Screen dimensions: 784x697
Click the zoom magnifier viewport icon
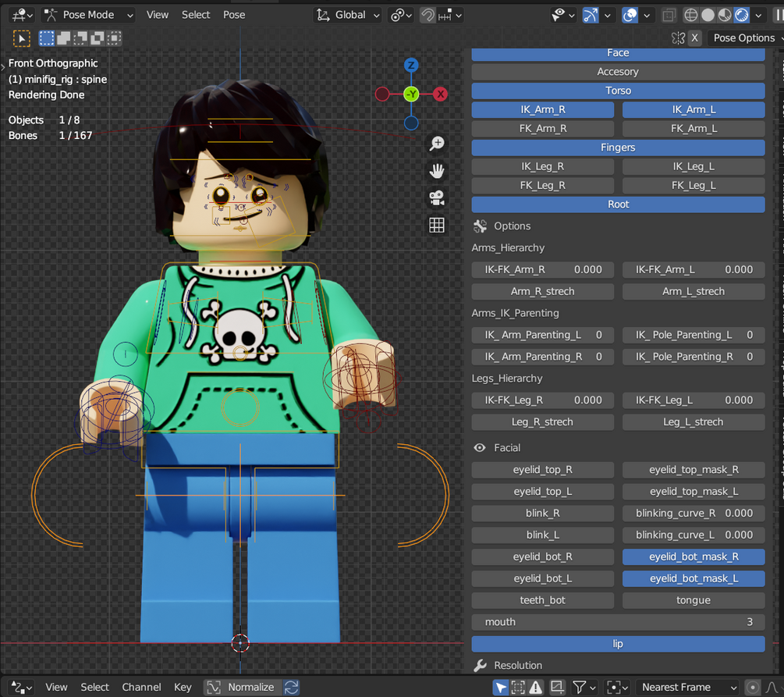tap(437, 144)
